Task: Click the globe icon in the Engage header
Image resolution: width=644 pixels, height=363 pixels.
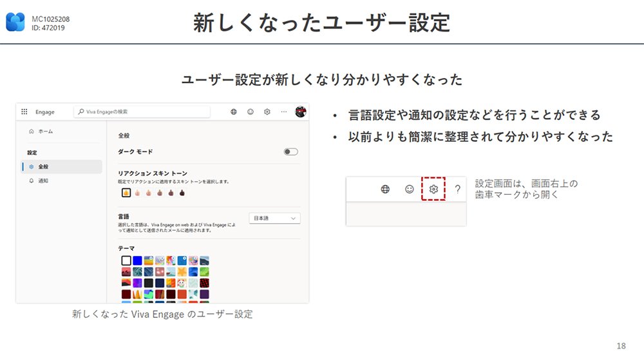Action: click(x=234, y=112)
